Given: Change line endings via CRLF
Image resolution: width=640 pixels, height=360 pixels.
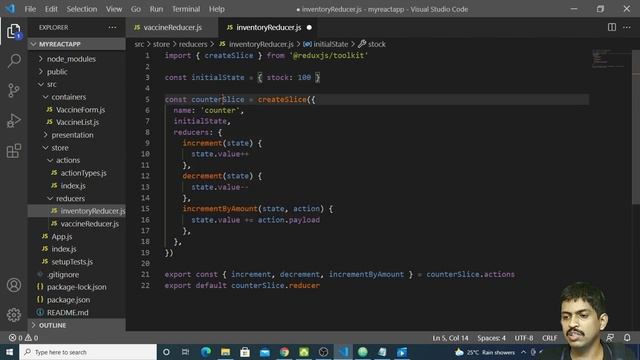Looking at the screenshot, I should tap(549, 338).
